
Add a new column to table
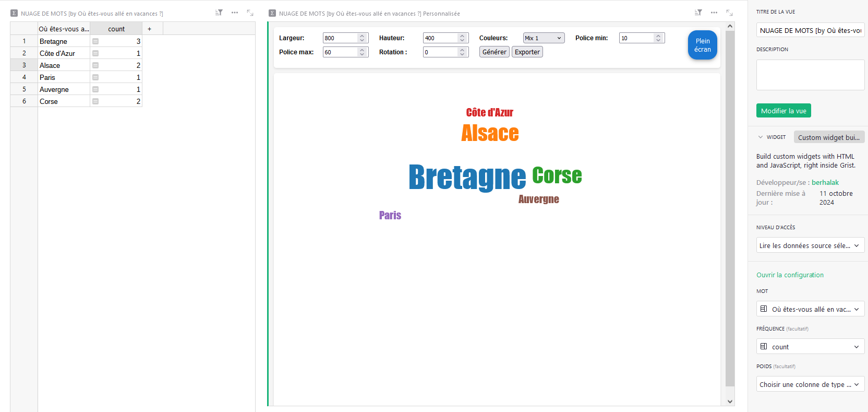tap(149, 29)
